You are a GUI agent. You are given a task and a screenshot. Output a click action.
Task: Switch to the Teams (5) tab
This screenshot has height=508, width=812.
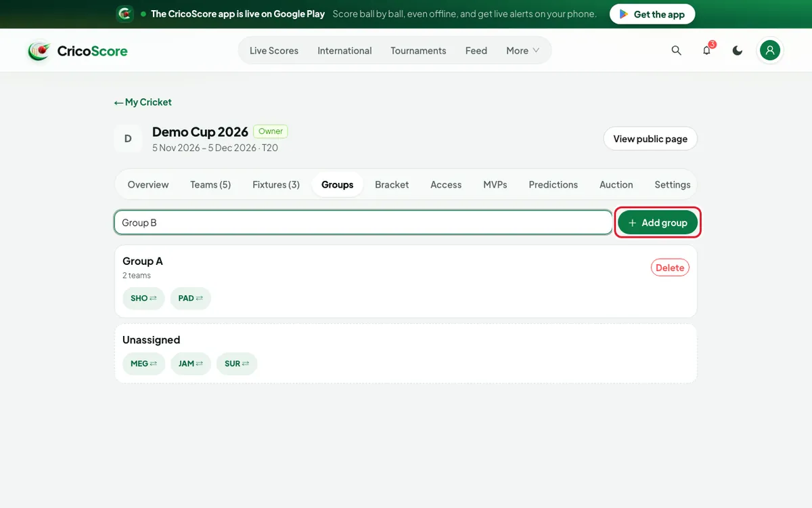(x=210, y=184)
